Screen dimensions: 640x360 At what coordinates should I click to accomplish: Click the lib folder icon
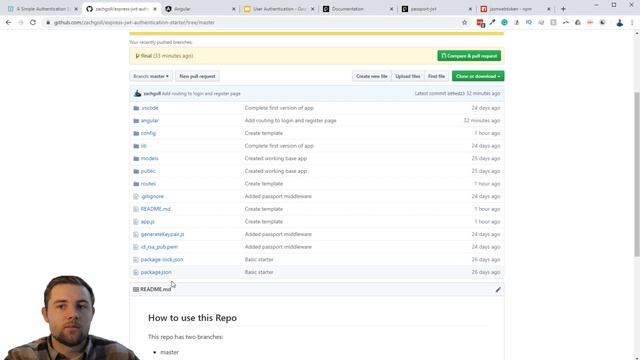tap(136, 146)
